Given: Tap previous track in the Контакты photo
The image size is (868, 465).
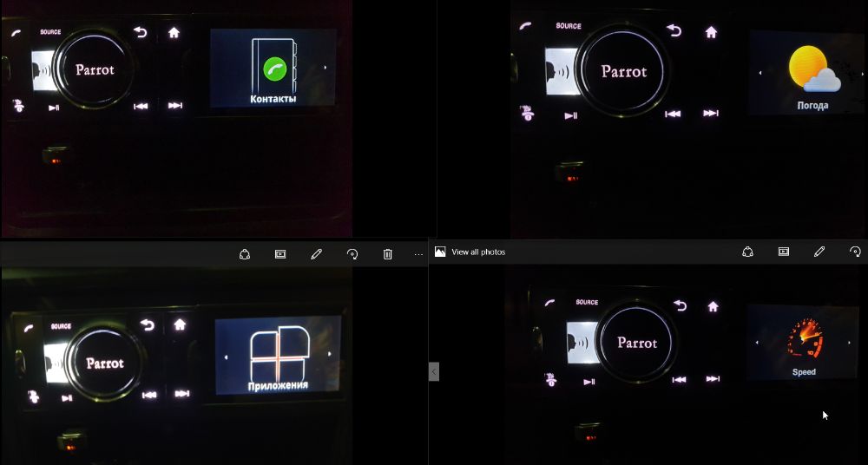Looking at the screenshot, I should point(141,107).
